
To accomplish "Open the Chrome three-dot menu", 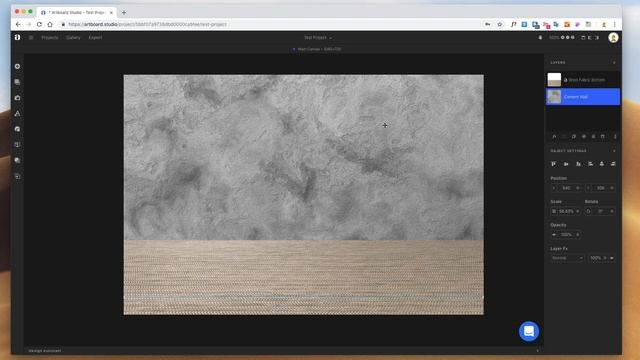I will coord(615,24).
